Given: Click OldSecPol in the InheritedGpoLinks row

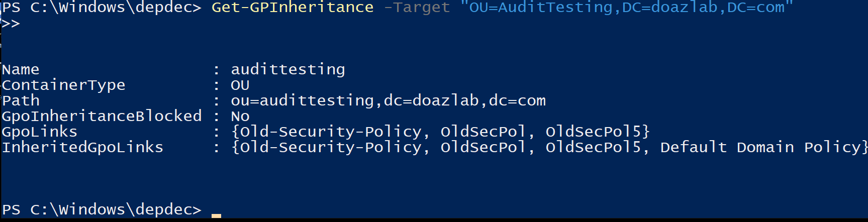Looking at the screenshot, I should point(483,147).
